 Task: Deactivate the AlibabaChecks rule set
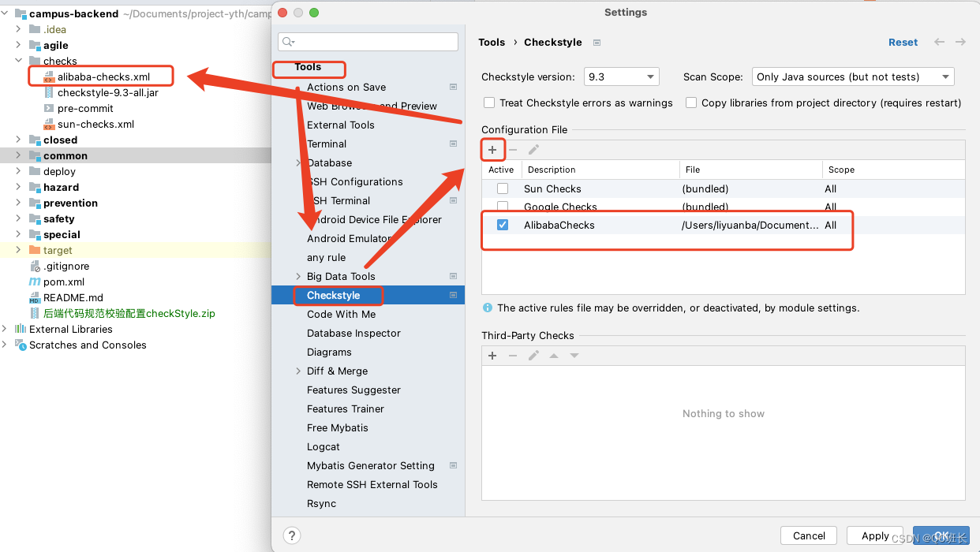[x=502, y=225]
